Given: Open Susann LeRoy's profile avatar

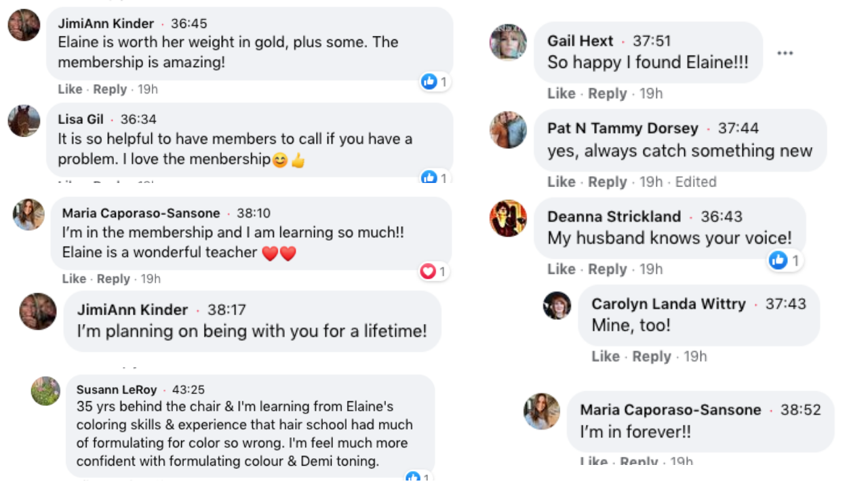Looking at the screenshot, I should 45,391.
